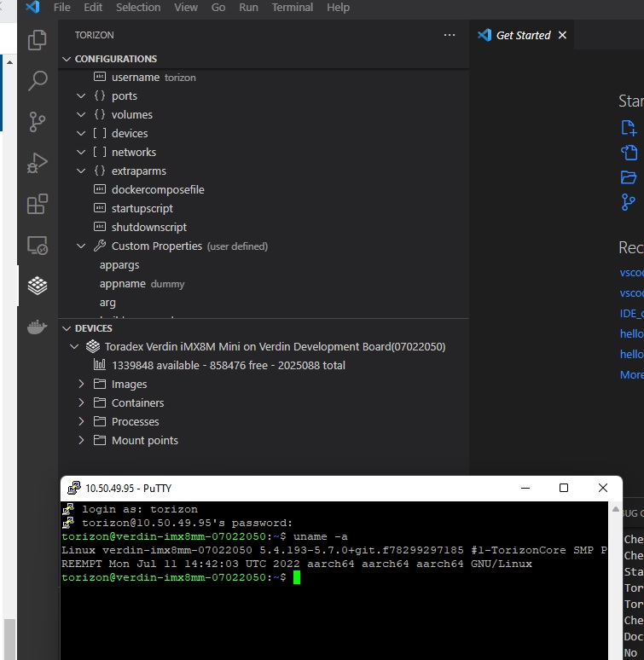Click the memory usage chart icon
Viewport: 644px width, 660px height.
99,364
